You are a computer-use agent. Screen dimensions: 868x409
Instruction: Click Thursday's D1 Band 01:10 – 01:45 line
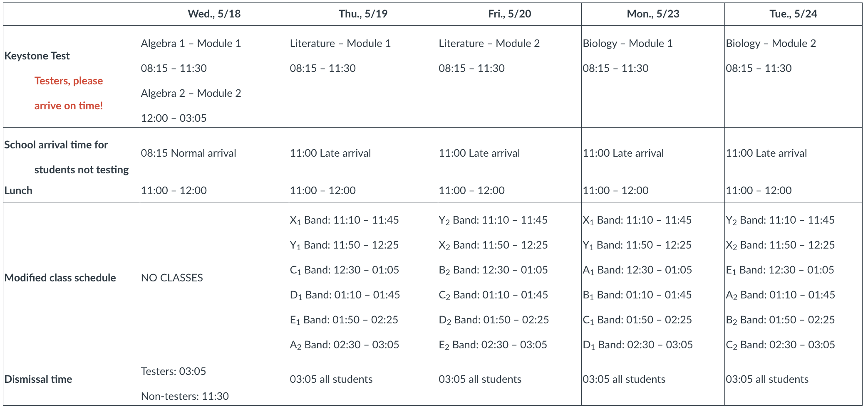pyautogui.click(x=345, y=295)
